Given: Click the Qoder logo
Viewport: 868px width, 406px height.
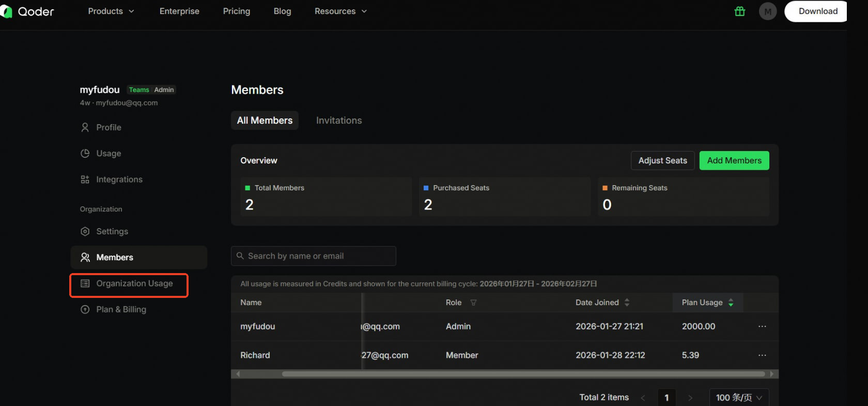Looking at the screenshot, I should point(28,11).
